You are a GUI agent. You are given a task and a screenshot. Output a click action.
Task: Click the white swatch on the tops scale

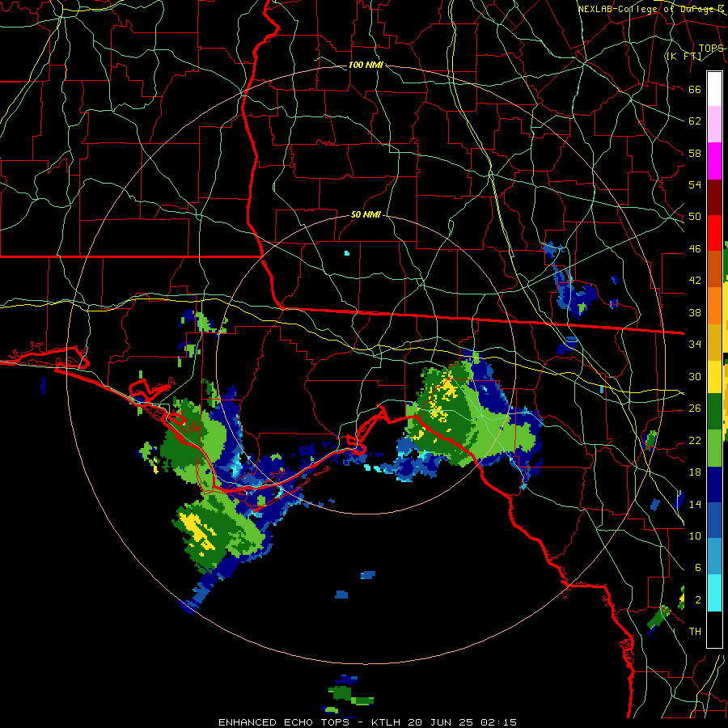coord(714,89)
